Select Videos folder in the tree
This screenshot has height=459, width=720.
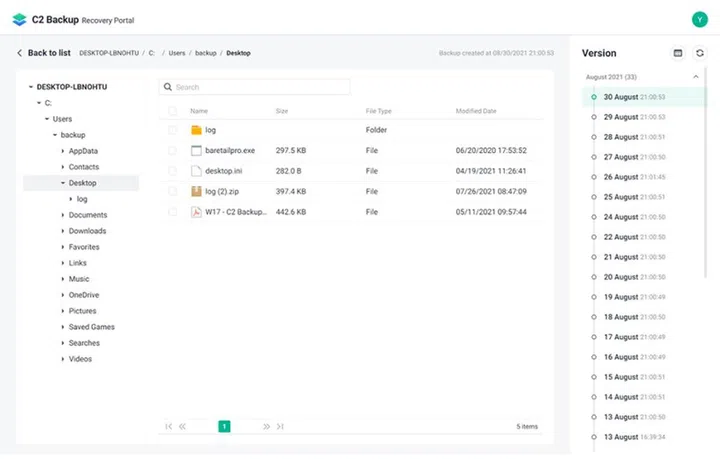[x=80, y=359]
